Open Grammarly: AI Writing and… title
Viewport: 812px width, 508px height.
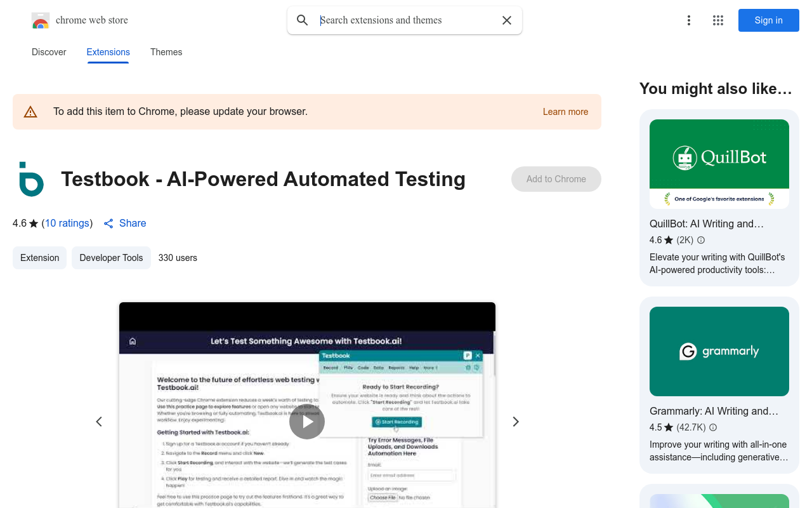(714, 411)
